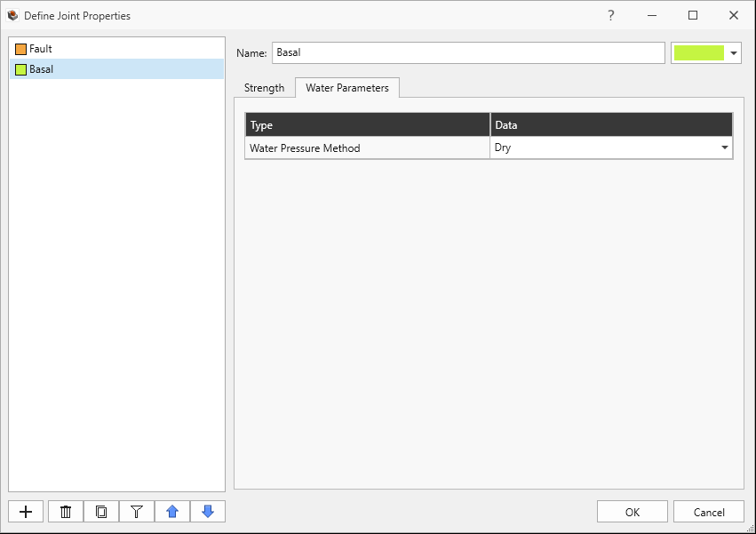Open dialog help
756x534 pixels.
click(611, 15)
